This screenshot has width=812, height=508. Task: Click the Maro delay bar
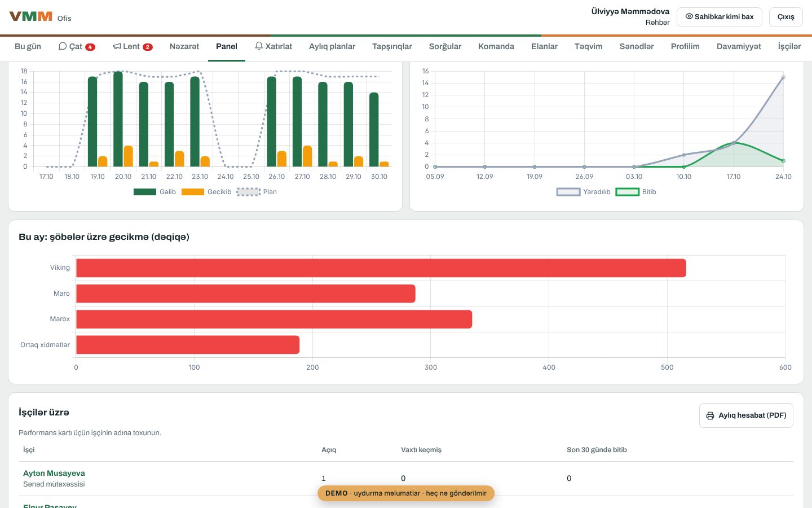pyautogui.click(x=246, y=294)
